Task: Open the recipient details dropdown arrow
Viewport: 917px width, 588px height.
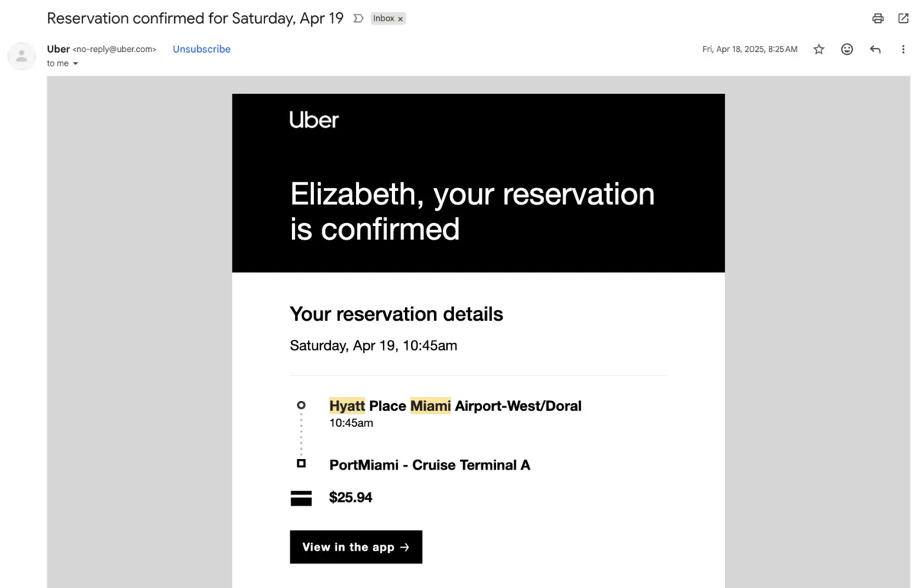Action: (75, 63)
